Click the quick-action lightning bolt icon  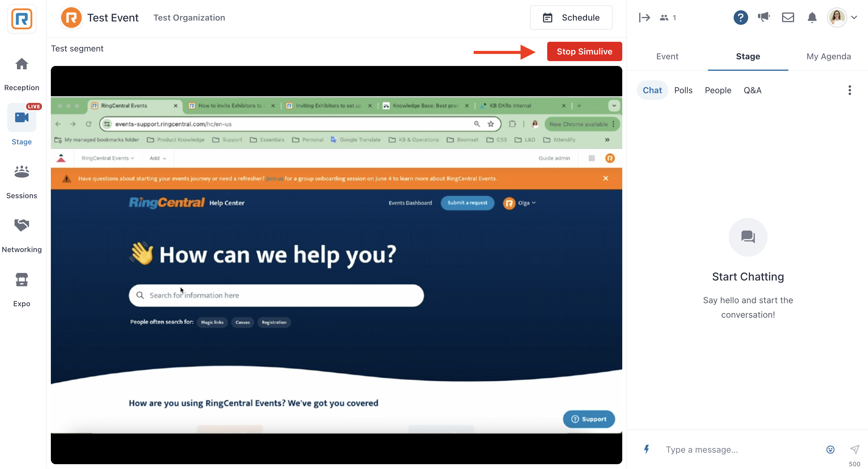pyautogui.click(x=646, y=449)
